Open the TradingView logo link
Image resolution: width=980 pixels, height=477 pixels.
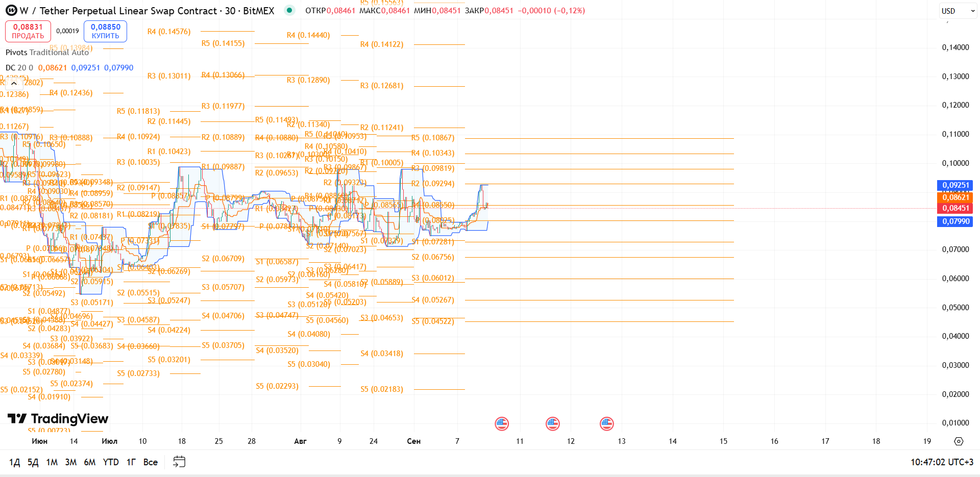point(58,419)
